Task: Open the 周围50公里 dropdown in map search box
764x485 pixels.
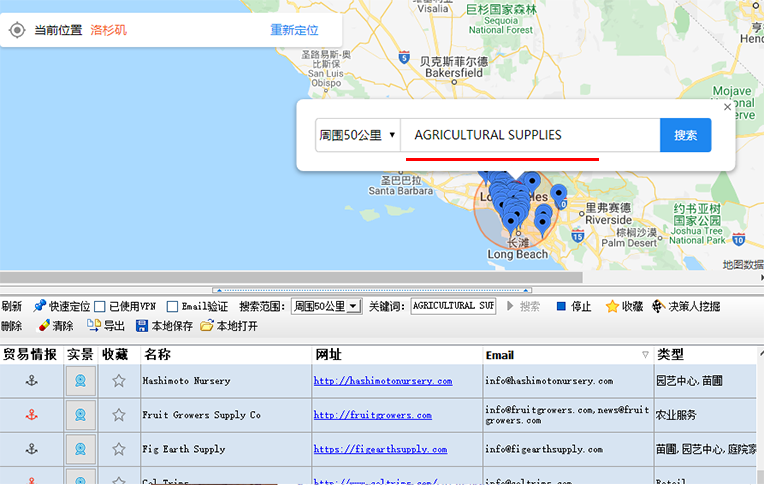Action: (x=358, y=135)
